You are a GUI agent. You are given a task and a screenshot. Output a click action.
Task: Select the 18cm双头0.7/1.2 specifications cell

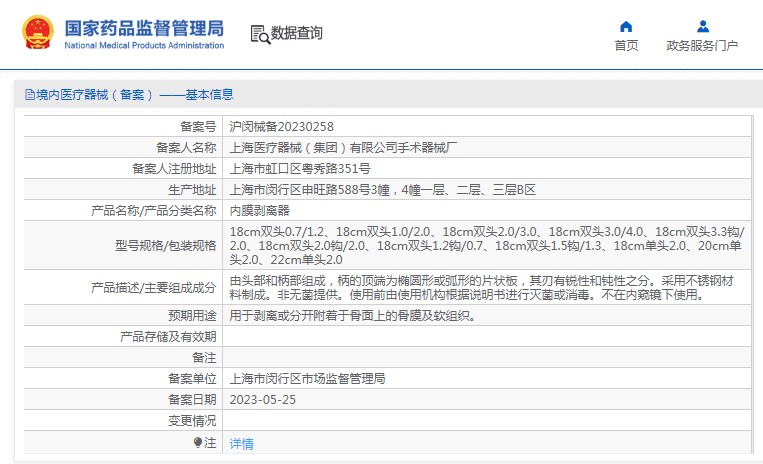pos(487,245)
